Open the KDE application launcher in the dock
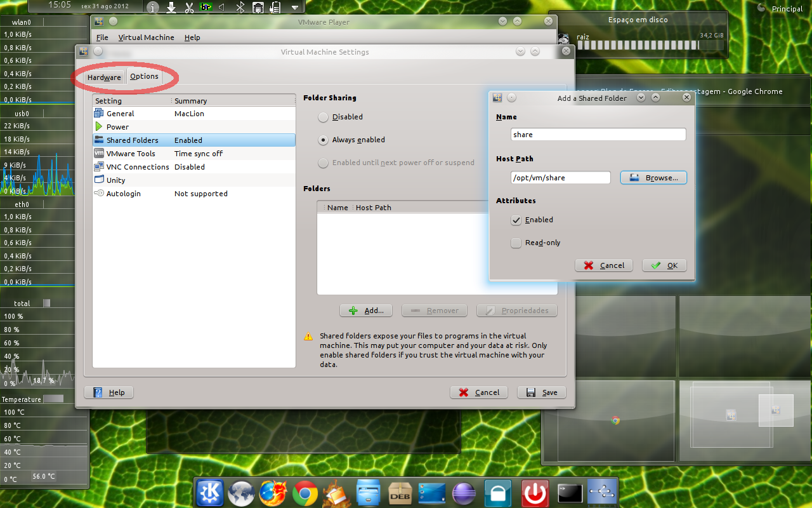 click(209, 493)
